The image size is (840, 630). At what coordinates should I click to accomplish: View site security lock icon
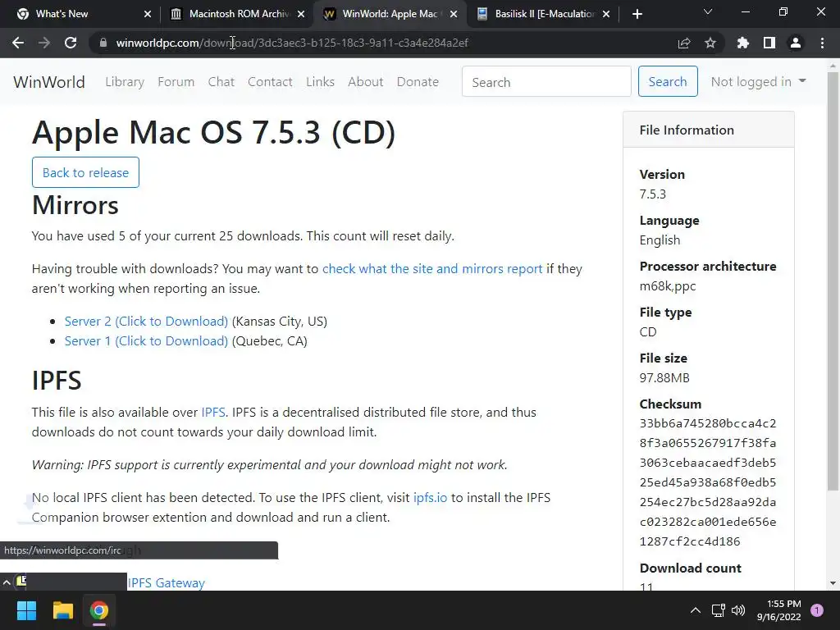coord(103,43)
